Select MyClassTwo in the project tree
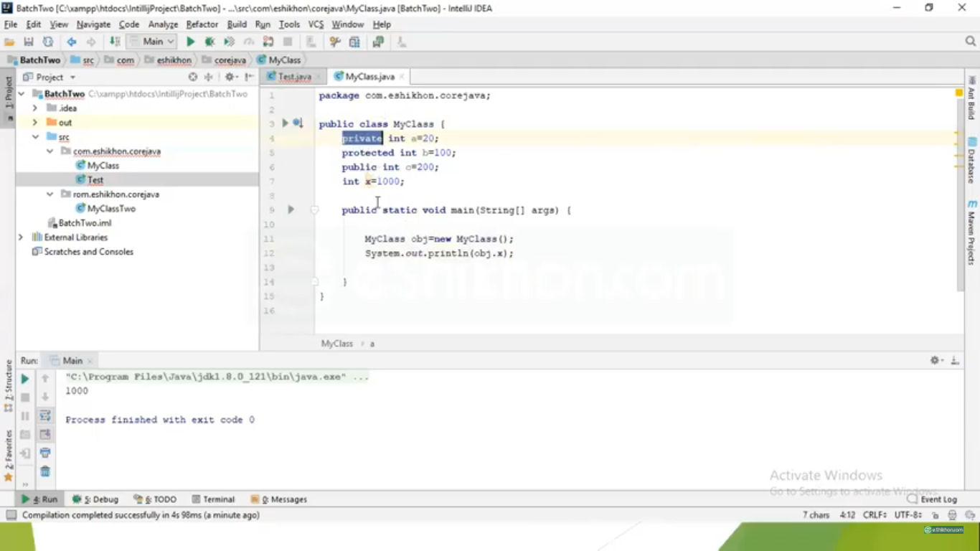Viewport: 980px width, 551px height. (x=111, y=209)
